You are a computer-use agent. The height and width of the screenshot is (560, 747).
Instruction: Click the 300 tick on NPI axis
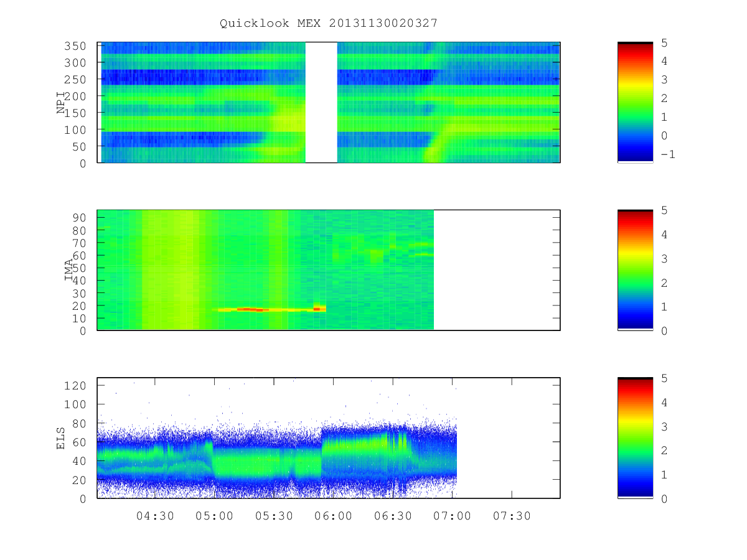coord(75,63)
